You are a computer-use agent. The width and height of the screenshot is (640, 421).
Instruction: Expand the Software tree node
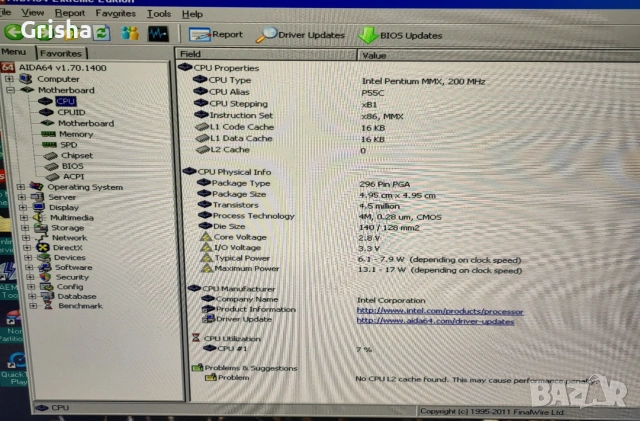(29, 267)
